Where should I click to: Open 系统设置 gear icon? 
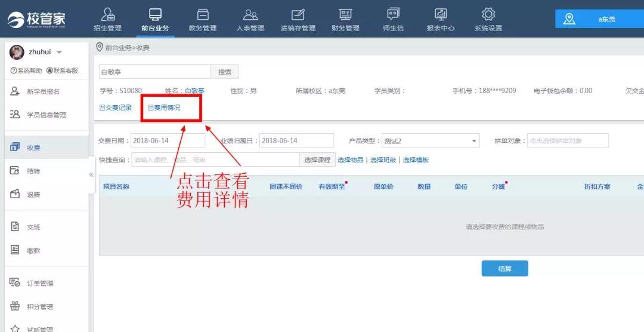[x=488, y=14]
